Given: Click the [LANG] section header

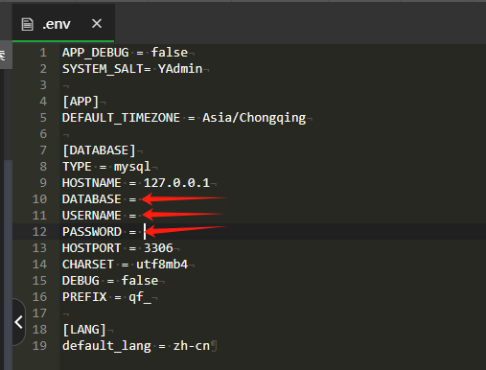Looking at the screenshot, I should 84,330.
